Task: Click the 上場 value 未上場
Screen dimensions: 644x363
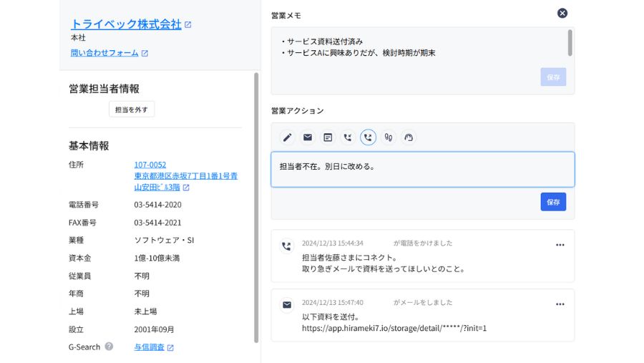Action: [x=145, y=311]
